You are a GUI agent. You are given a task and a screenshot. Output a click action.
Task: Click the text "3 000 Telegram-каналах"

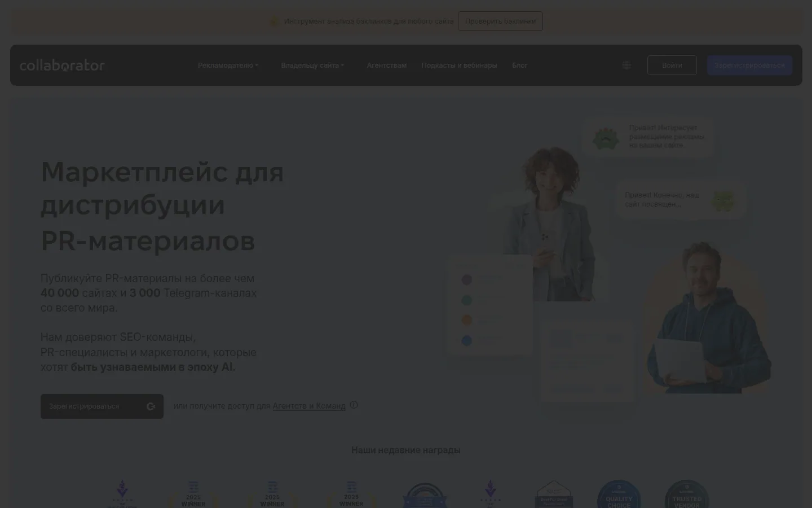[x=193, y=293]
